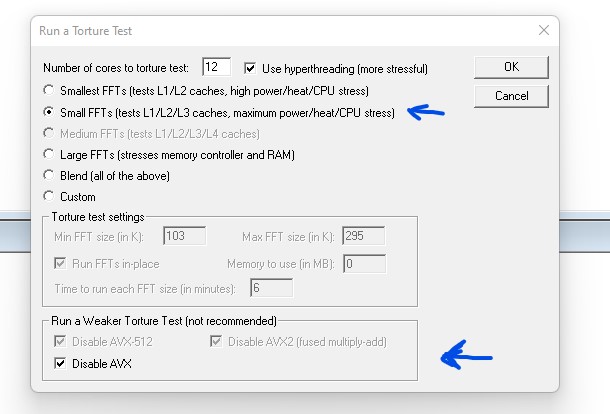Choose the Medium FFTs radio option
This screenshot has height=414, width=610.
[49, 134]
